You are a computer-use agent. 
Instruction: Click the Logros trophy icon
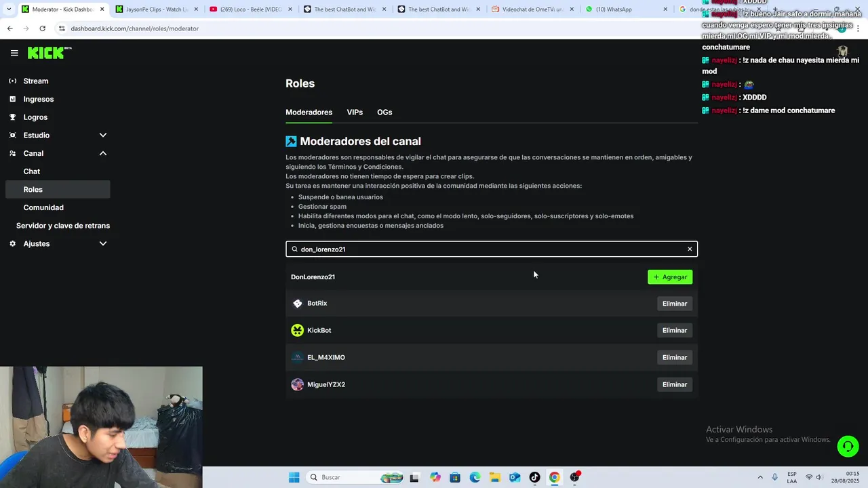[x=12, y=117]
